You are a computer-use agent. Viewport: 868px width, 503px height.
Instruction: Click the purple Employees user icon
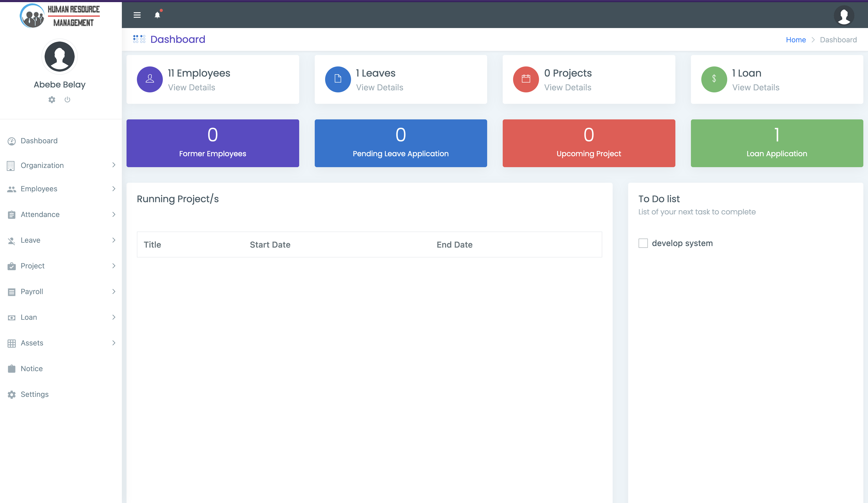click(150, 79)
